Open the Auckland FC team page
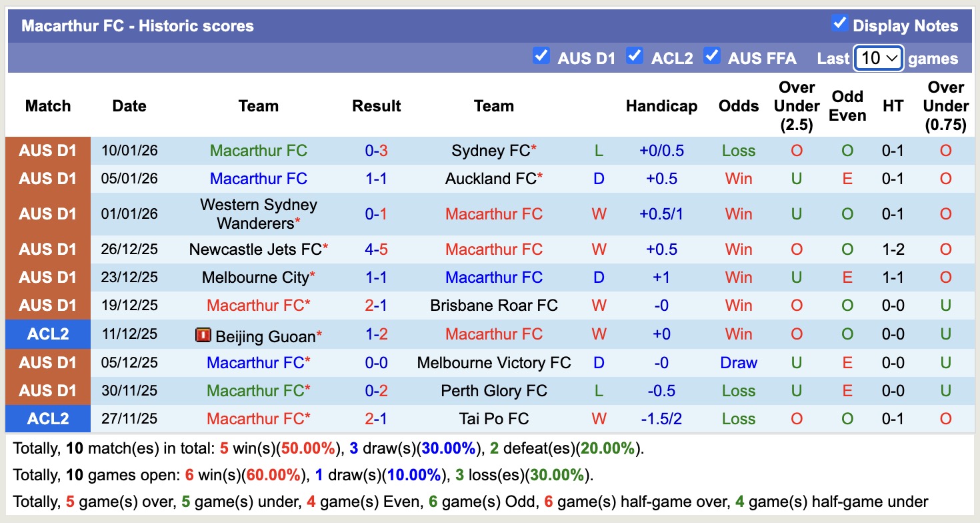This screenshot has height=523, width=980. tap(493, 178)
